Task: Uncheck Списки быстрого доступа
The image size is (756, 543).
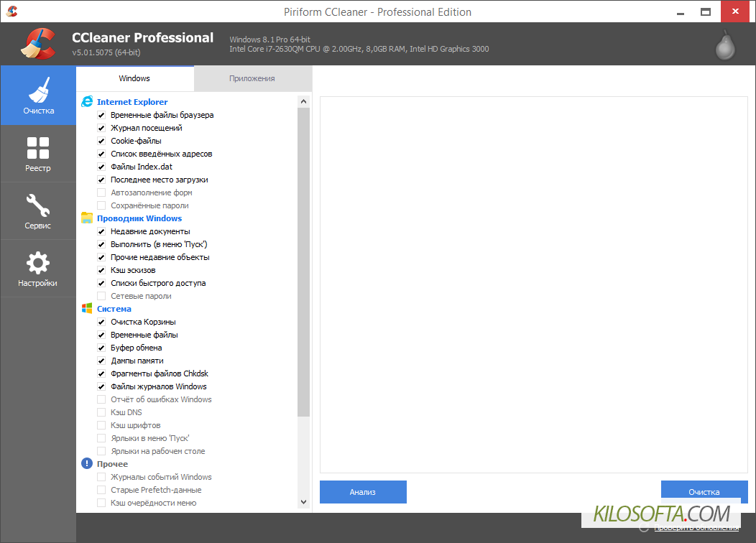Action: [x=101, y=283]
